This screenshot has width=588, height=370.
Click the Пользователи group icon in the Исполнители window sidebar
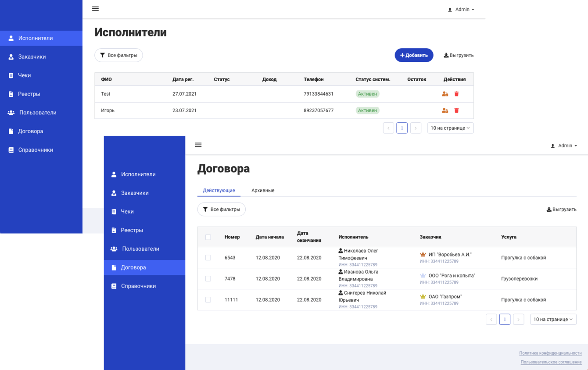coord(11,113)
